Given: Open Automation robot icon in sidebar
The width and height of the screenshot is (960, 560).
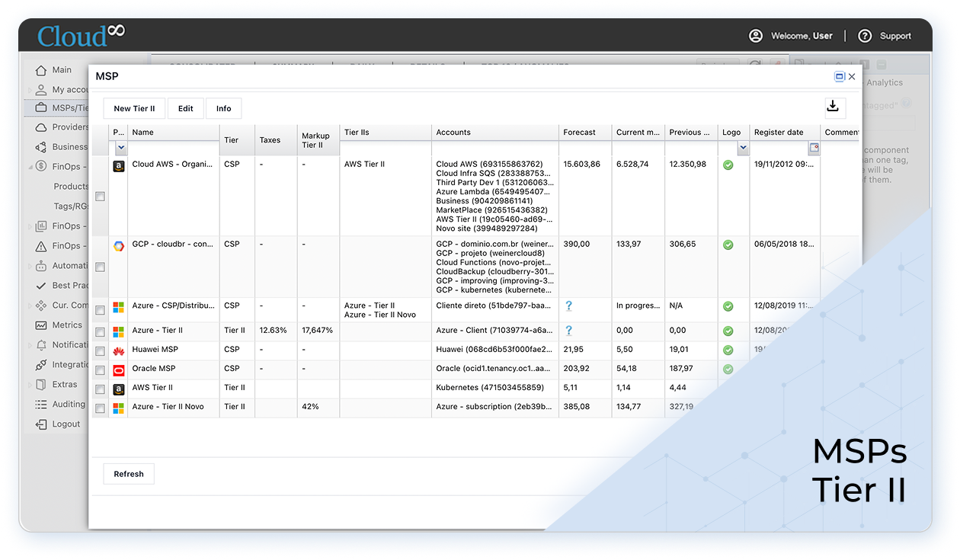Looking at the screenshot, I should click(x=41, y=266).
